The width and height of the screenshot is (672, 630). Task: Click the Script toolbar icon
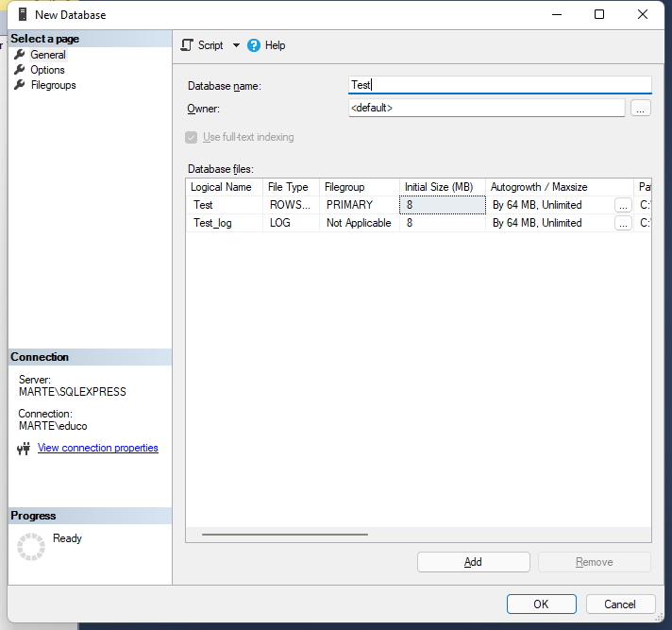tap(187, 45)
